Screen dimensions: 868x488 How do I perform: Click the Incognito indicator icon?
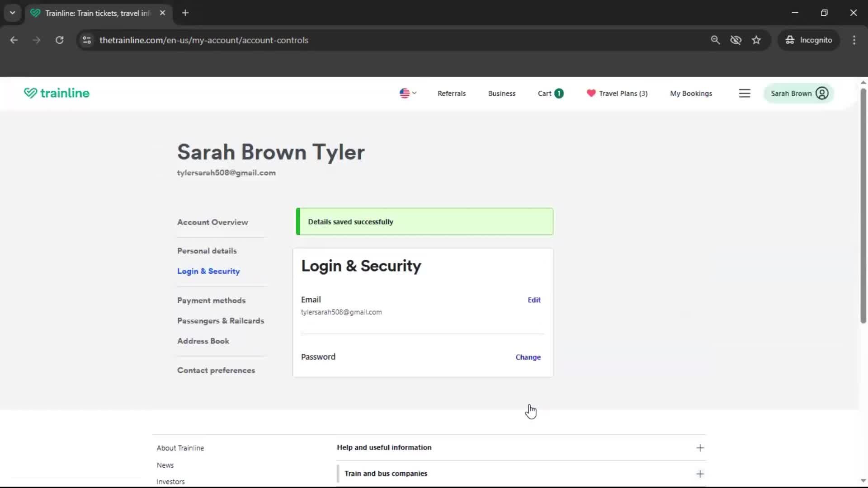click(789, 40)
